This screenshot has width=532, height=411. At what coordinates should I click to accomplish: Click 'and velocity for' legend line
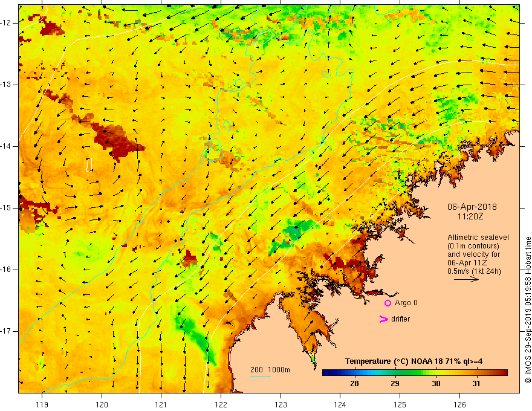coord(473,254)
